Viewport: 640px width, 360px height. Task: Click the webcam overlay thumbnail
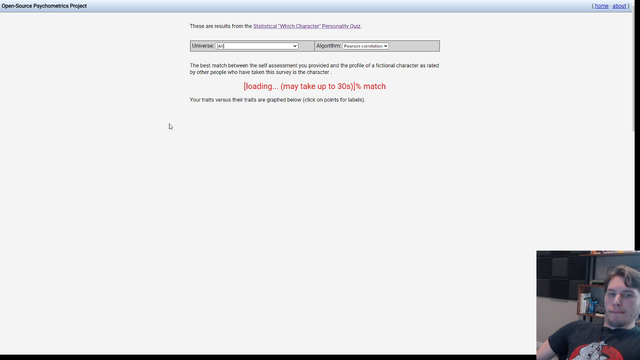click(588, 305)
